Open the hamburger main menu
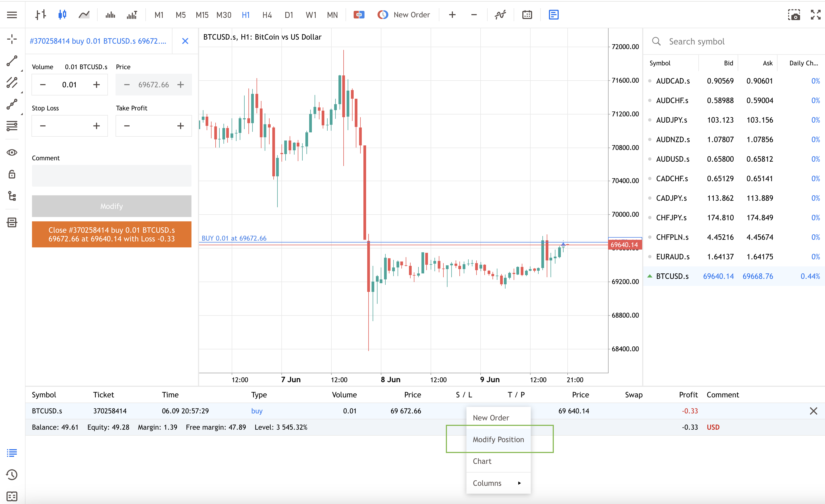 [12, 15]
